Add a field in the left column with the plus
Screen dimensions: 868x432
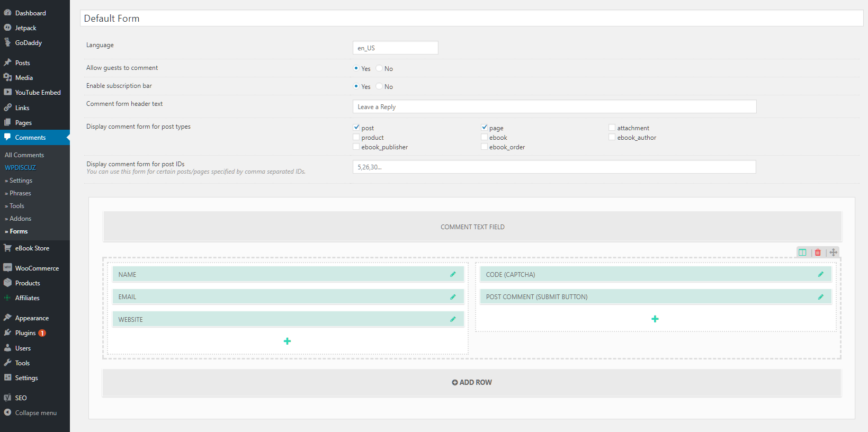[x=287, y=341]
